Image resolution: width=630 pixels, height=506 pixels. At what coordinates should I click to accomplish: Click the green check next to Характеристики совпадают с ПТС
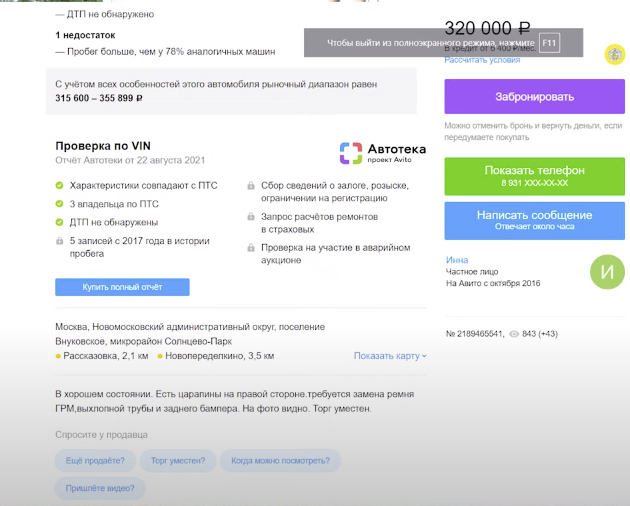[x=59, y=185]
